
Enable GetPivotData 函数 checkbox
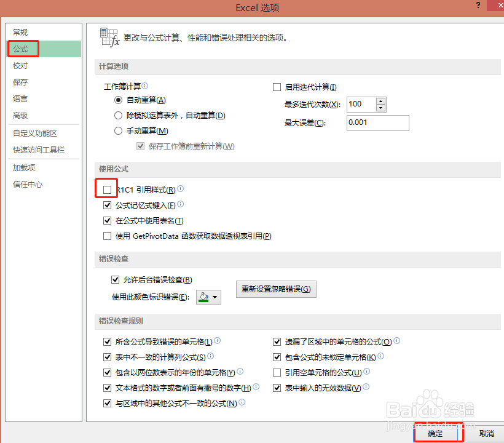click(x=108, y=236)
